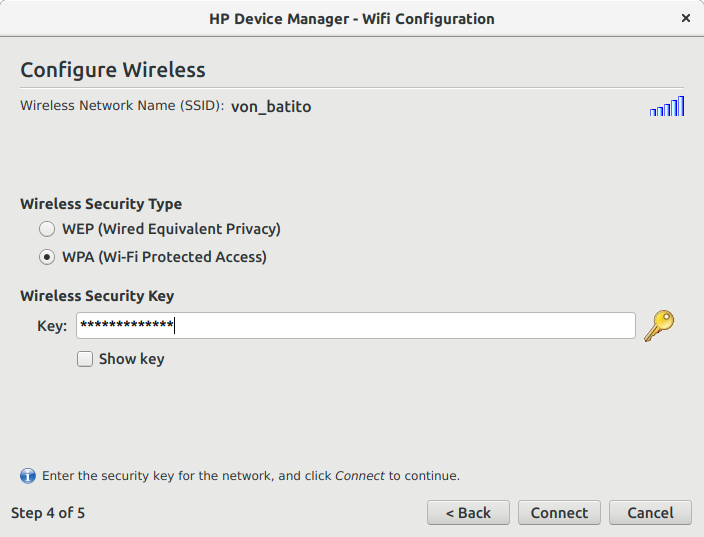Cancel the Wifi configuration
Viewport: 704px width, 537px height.
(x=650, y=513)
